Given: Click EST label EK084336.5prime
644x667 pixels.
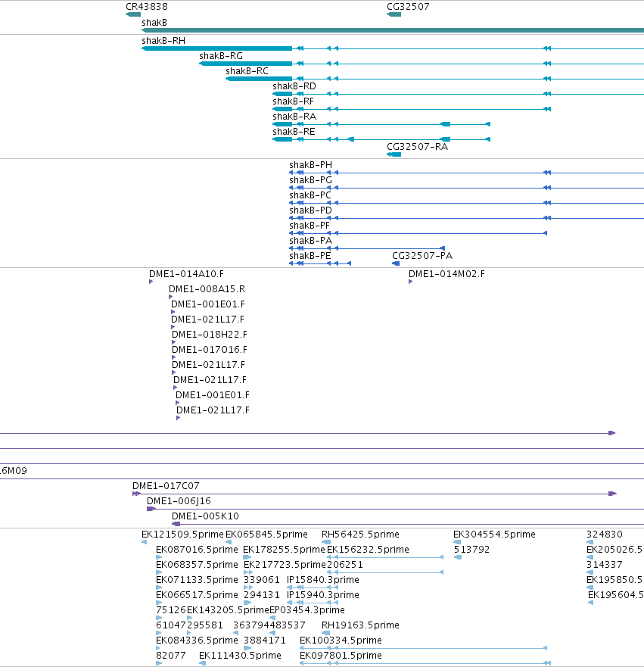Looking at the screenshot, I should point(197,641).
